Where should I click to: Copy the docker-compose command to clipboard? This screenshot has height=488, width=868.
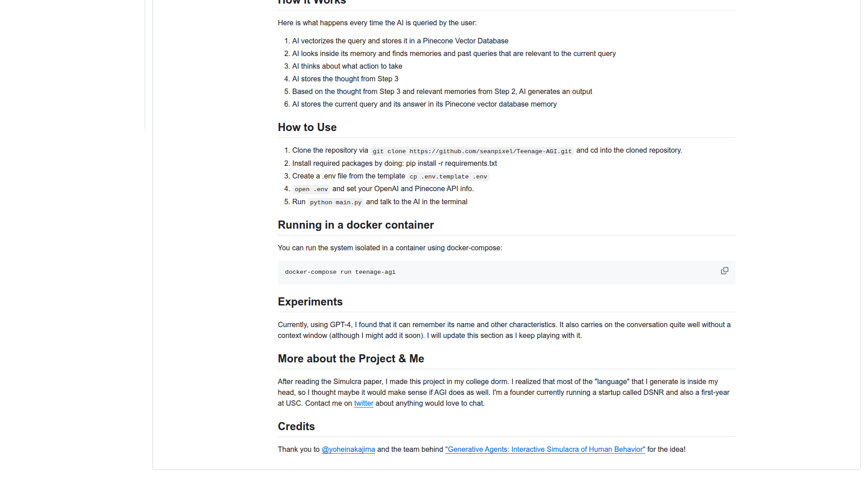click(x=724, y=271)
